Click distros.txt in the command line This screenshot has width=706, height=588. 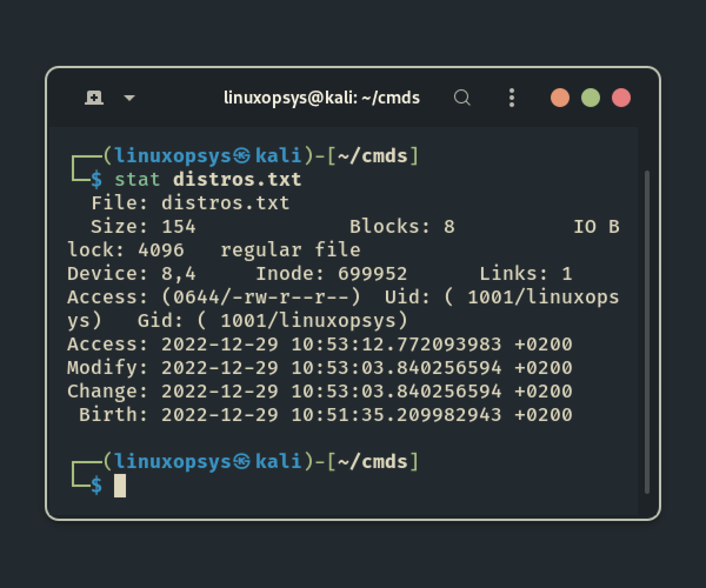pos(237,179)
